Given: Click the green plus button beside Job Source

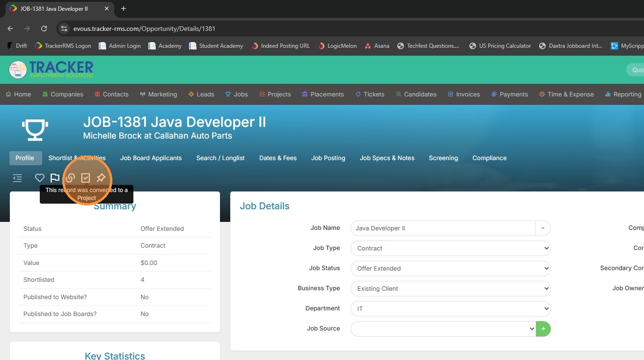Looking at the screenshot, I should (543, 329).
